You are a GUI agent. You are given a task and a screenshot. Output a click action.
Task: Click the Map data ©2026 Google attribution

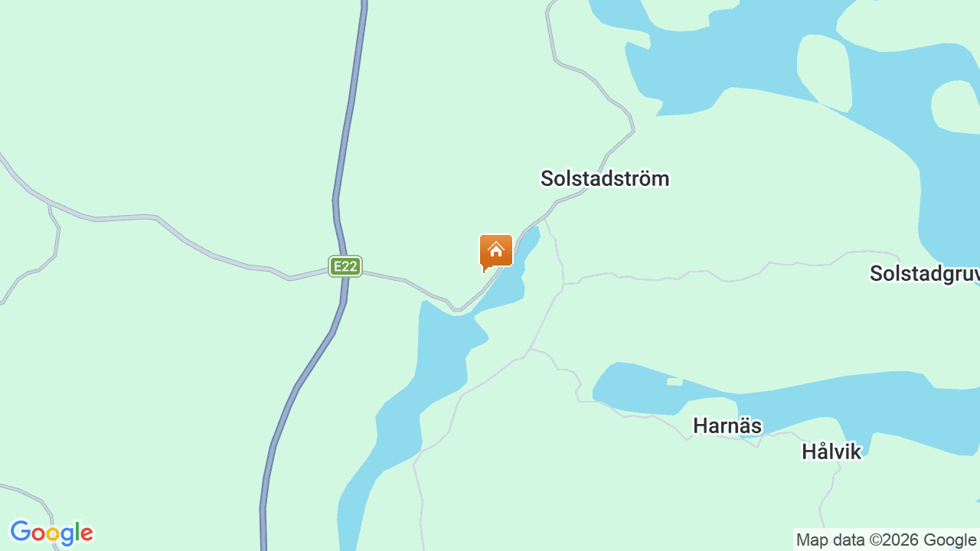pyautogui.click(x=886, y=540)
